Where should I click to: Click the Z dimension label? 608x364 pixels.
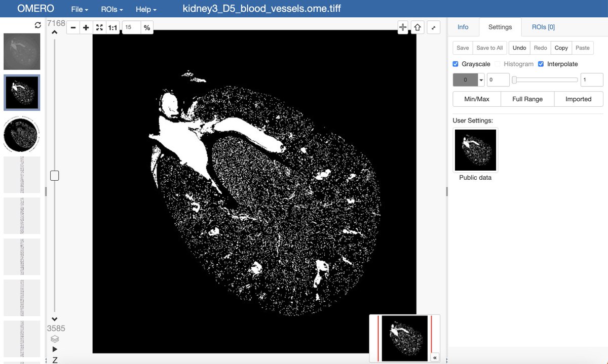point(55,360)
